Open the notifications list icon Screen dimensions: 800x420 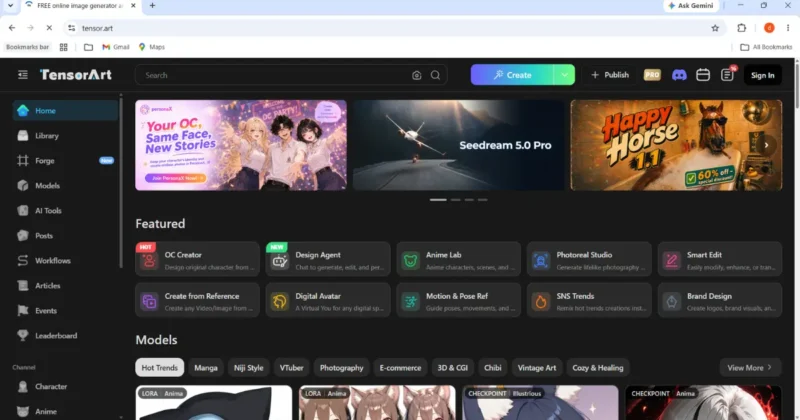pos(727,75)
